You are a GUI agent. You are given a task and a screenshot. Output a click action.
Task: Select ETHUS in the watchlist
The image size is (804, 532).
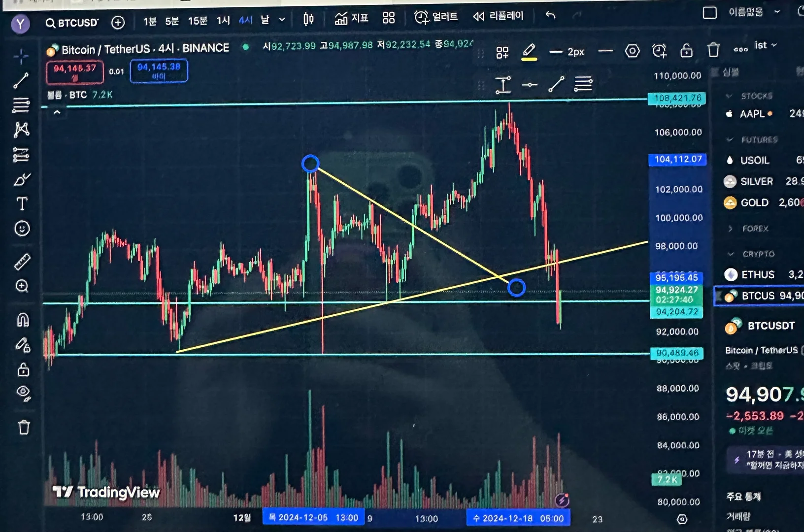point(764,274)
